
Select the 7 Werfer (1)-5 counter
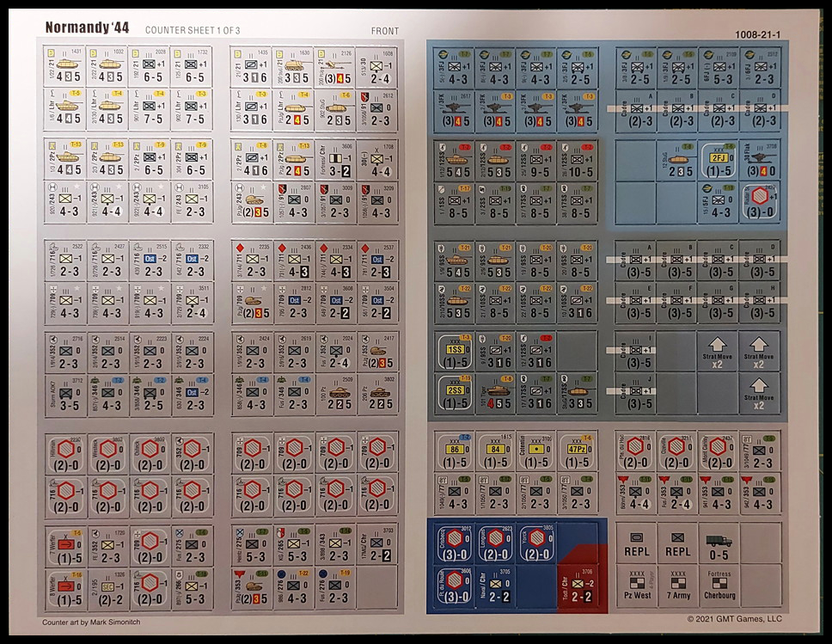click(66, 547)
